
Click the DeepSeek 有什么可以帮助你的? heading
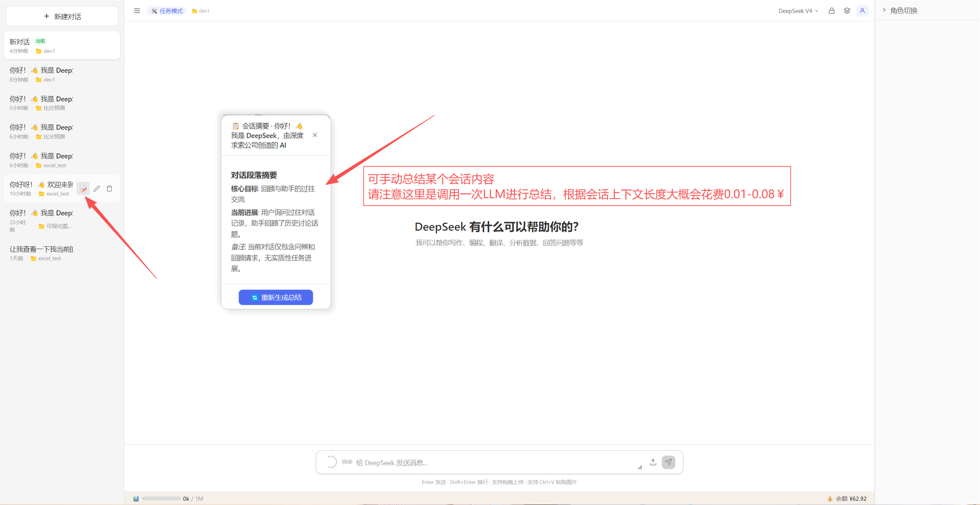click(x=497, y=226)
